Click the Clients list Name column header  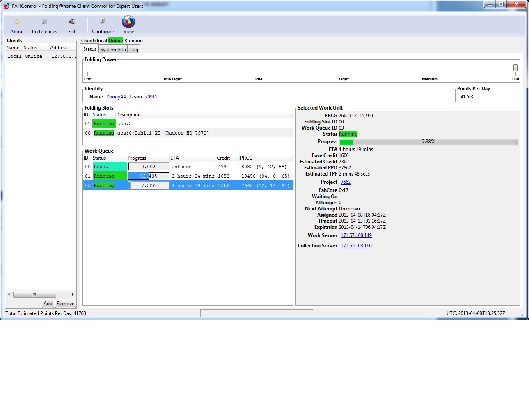[14, 48]
